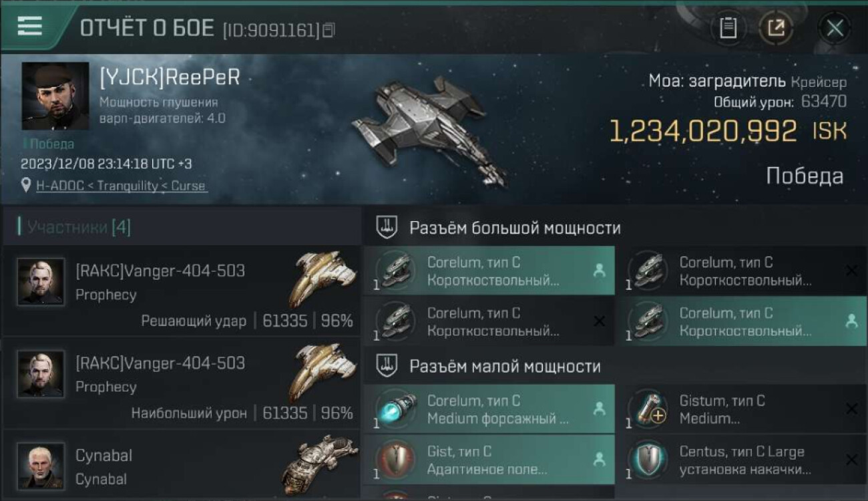868x501 pixels.
Task: Close the battle report window
Action: tap(835, 28)
